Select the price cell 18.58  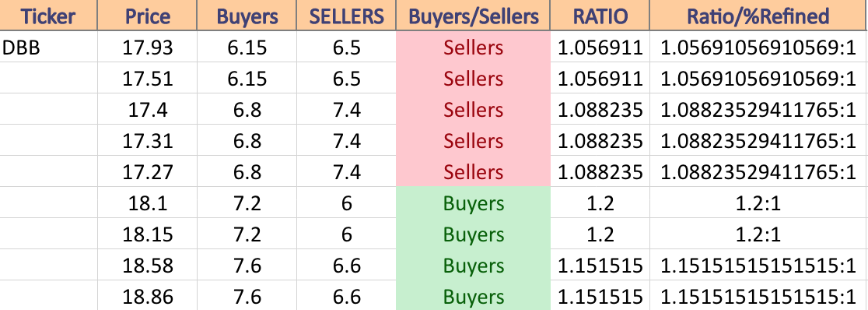[x=147, y=266]
